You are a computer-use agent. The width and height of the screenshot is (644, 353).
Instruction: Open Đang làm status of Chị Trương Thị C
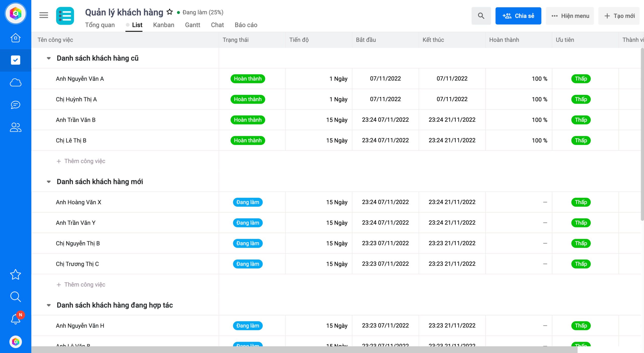pyautogui.click(x=248, y=264)
